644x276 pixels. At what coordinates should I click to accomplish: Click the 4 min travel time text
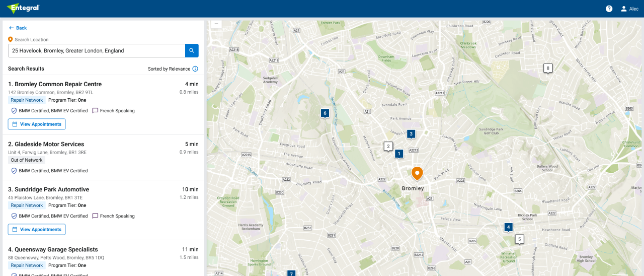pyautogui.click(x=192, y=84)
